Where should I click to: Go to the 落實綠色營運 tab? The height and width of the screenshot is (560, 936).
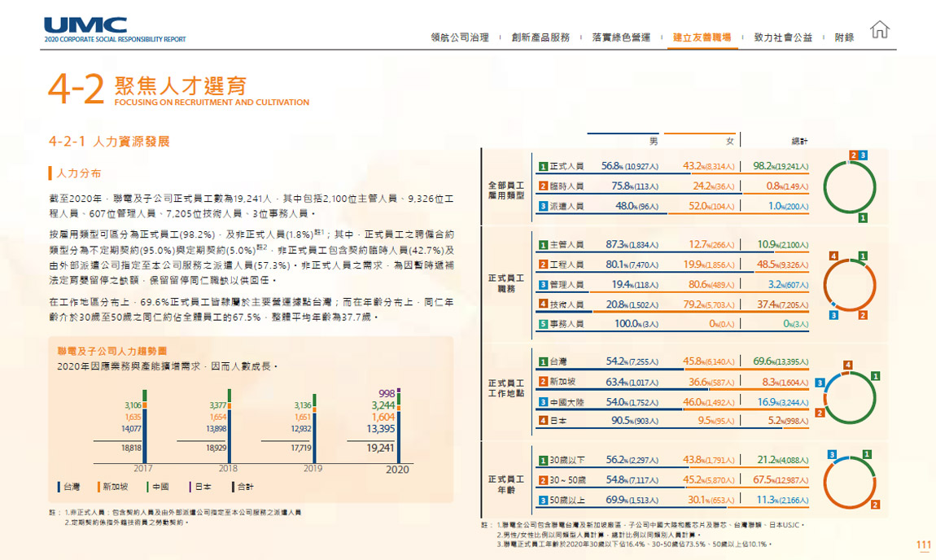click(621, 37)
